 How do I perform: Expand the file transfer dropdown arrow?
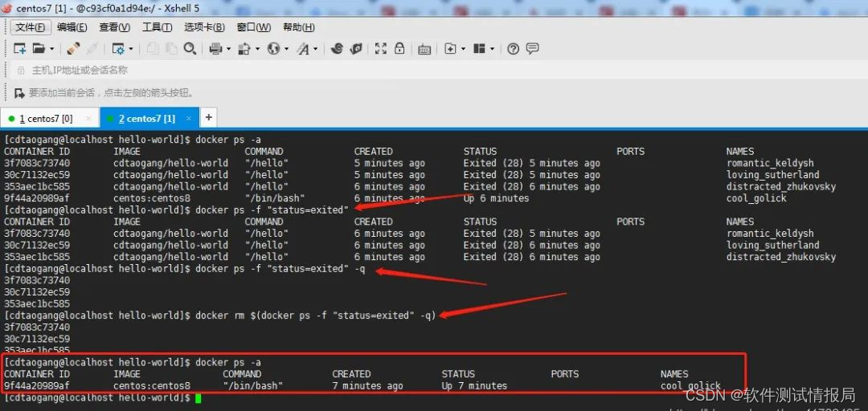(x=257, y=49)
